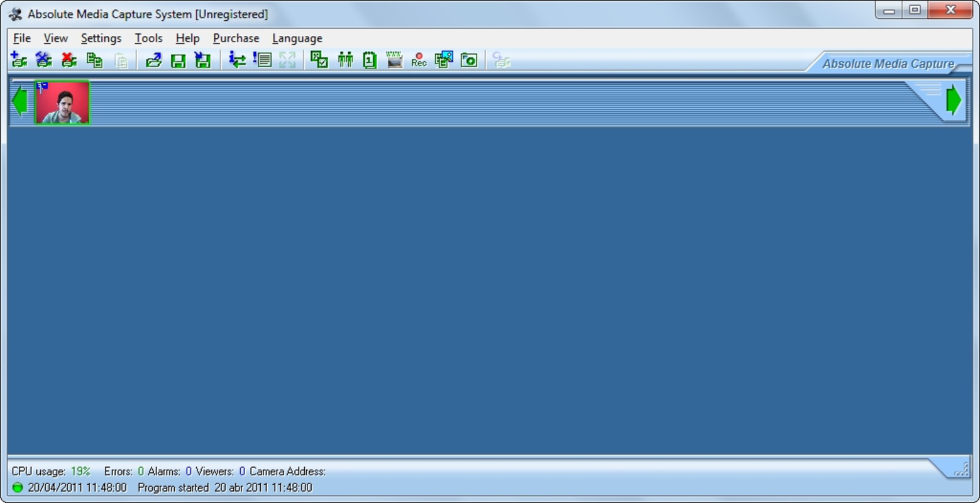Click the fullscreen expand arrows icon
Image resolution: width=980 pixels, height=503 pixels.
tap(287, 60)
